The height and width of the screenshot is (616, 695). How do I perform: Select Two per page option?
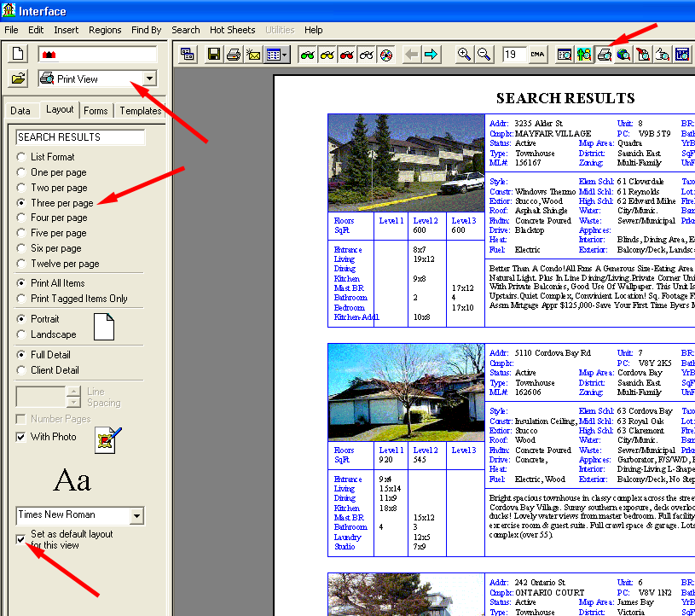point(20,188)
